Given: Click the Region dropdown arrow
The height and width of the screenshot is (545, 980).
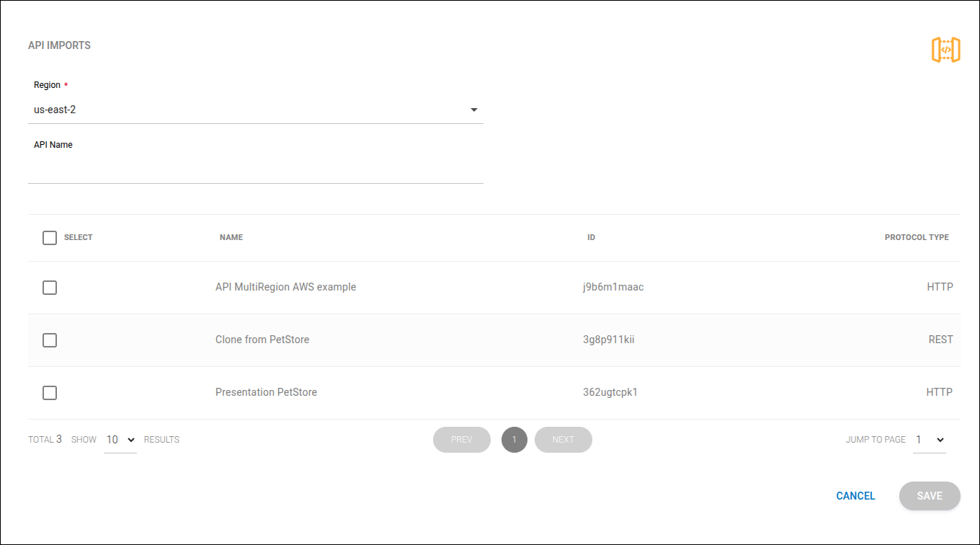Looking at the screenshot, I should pos(473,110).
